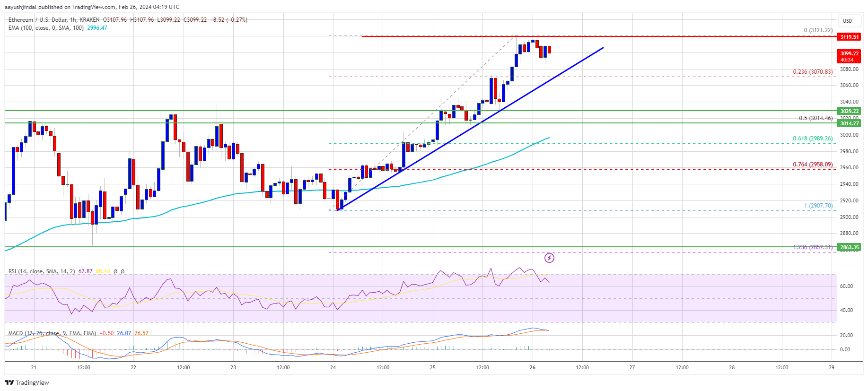
Task: Click the TradingView logo at the bottom left
Action: [x=28, y=382]
